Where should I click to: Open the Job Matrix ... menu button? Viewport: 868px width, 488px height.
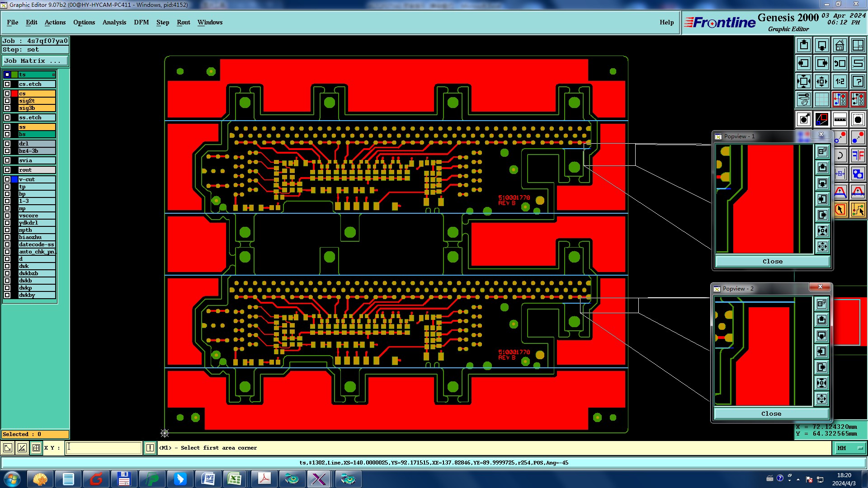click(35, 61)
